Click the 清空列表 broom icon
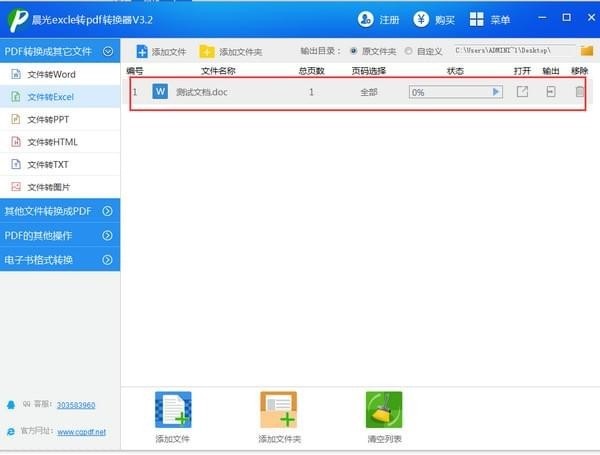 [384, 409]
